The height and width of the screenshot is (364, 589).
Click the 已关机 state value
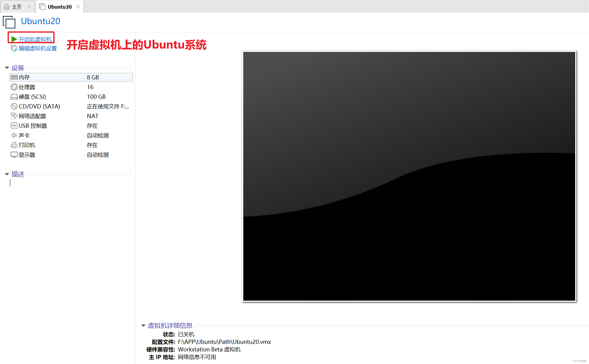click(186, 334)
